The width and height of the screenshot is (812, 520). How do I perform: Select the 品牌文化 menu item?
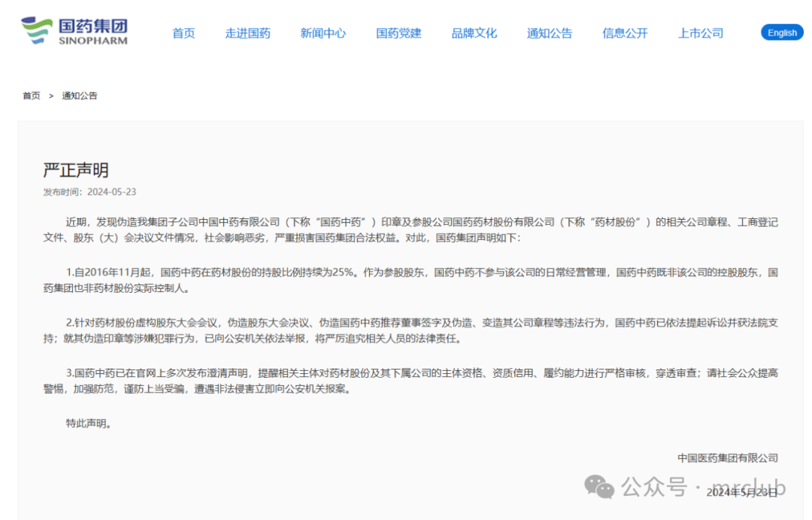[x=474, y=33]
